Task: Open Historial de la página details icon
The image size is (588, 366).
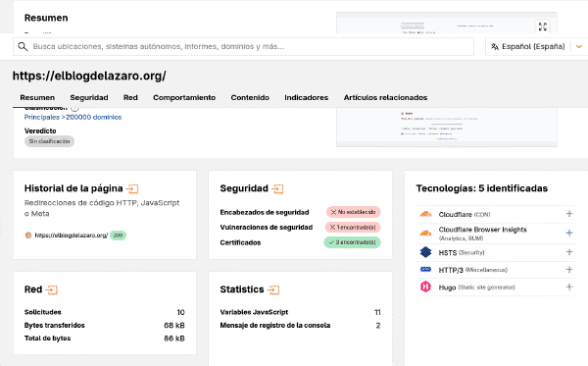Action: (x=132, y=188)
